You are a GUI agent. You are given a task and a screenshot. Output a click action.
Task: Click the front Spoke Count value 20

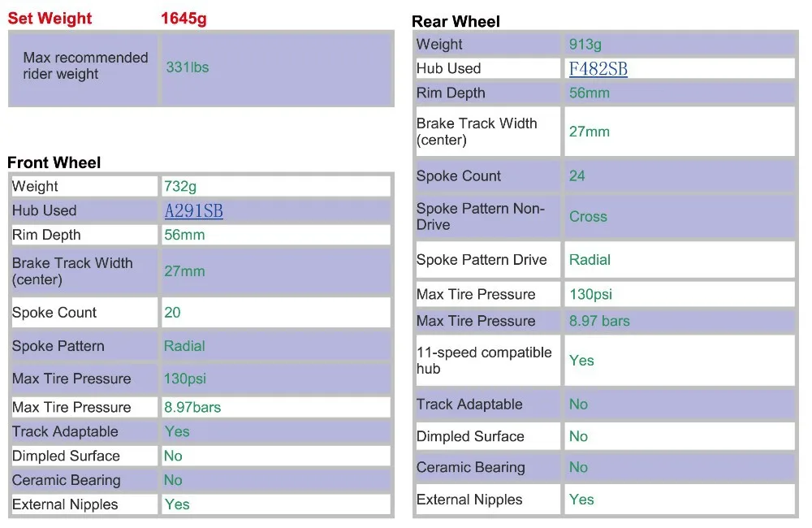click(172, 313)
